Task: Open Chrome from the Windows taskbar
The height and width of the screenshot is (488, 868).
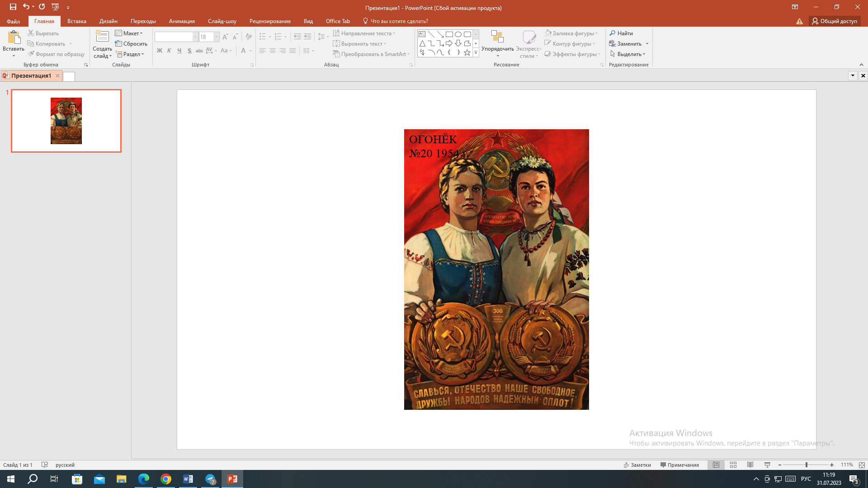Action: [166, 479]
